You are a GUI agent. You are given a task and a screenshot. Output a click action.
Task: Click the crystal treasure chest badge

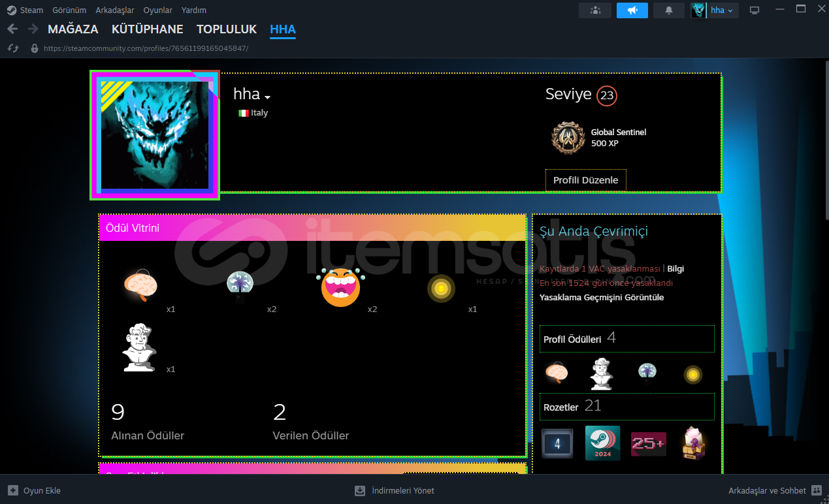[694, 444]
